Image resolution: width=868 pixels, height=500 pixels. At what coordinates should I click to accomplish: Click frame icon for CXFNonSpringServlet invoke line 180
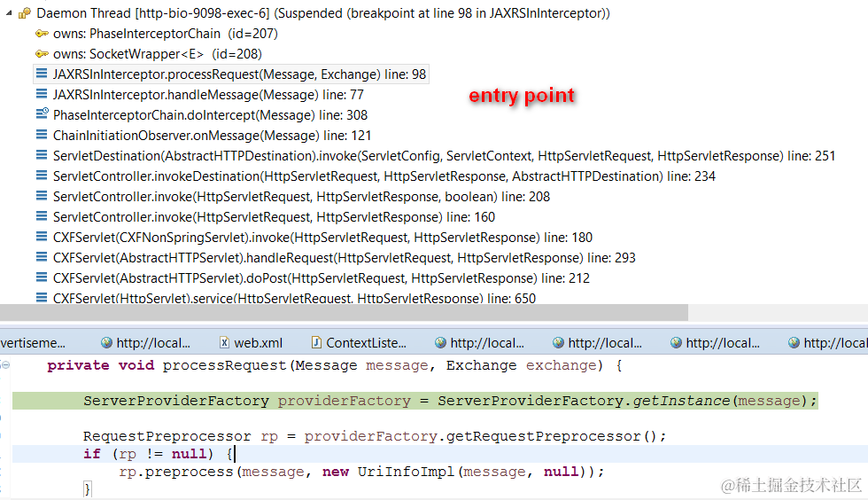[x=42, y=237]
